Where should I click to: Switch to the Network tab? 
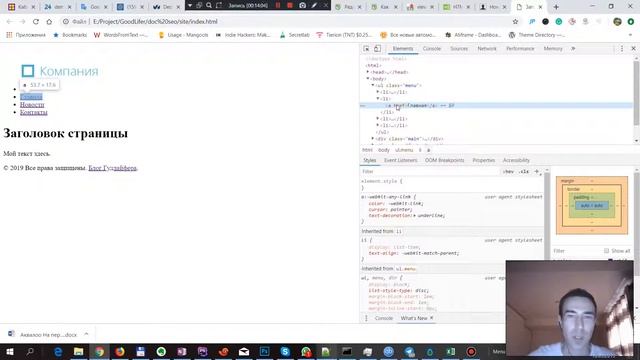487,49
